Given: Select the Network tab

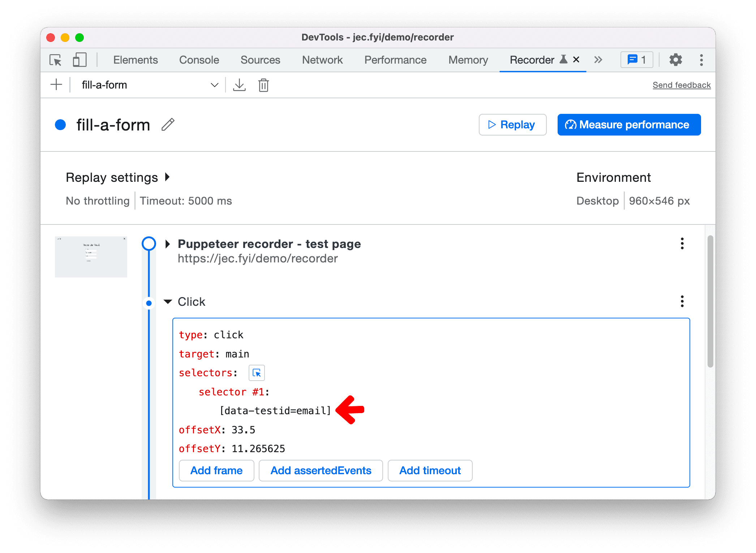Looking at the screenshot, I should pos(322,59).
